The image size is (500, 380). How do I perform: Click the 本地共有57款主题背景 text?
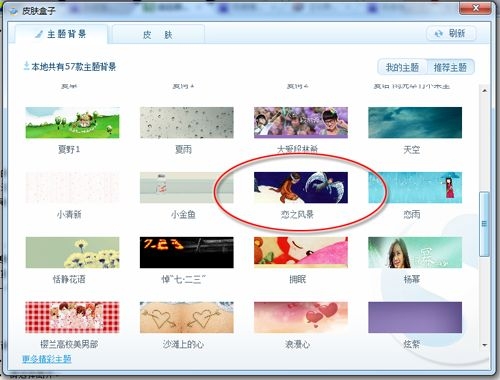(x=73, y=67)
